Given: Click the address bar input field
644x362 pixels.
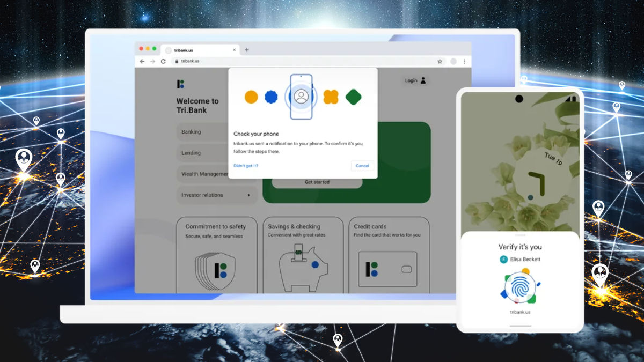Looking at the screenshot, I should [241, 61].
